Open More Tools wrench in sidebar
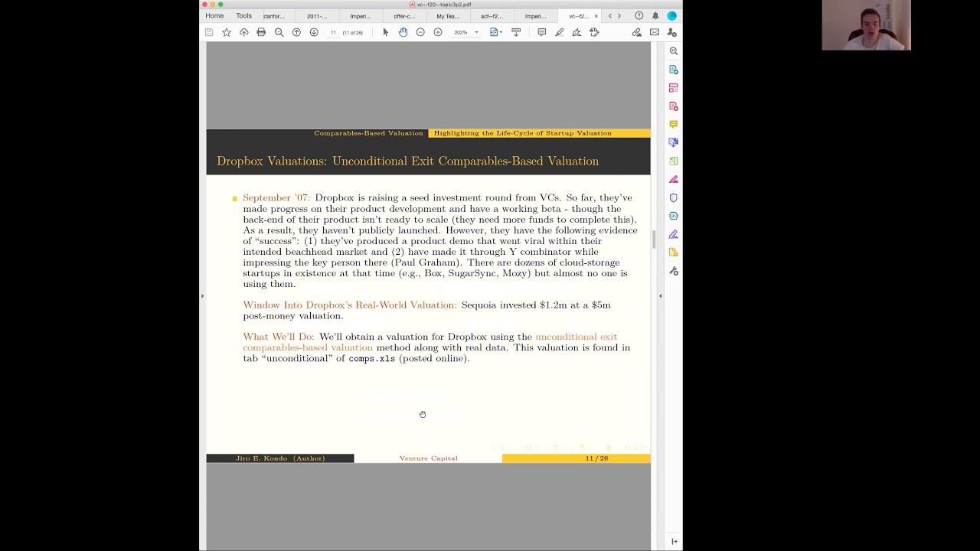This screenshot has width=980, height=551. (x=674, y=271)
